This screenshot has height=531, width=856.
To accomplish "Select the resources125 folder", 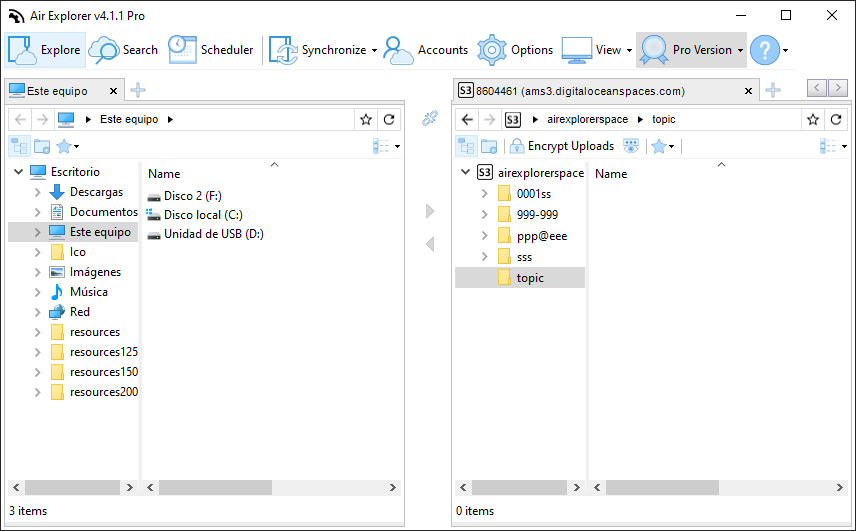I will (104, 352).
